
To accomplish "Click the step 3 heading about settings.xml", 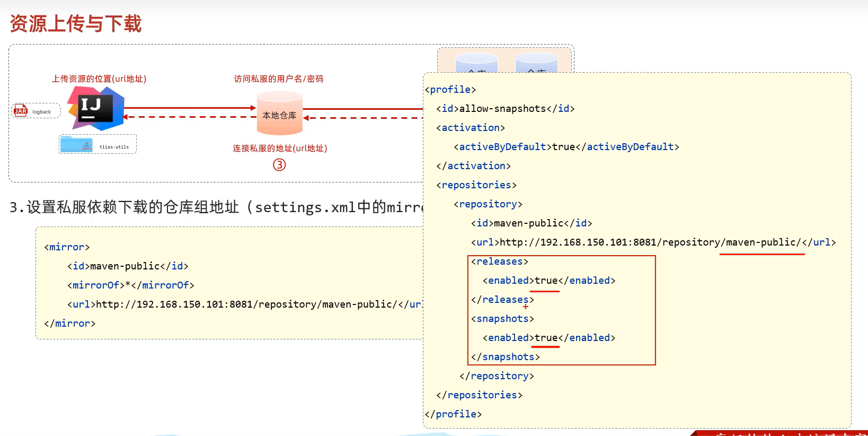I will [216, 207].
